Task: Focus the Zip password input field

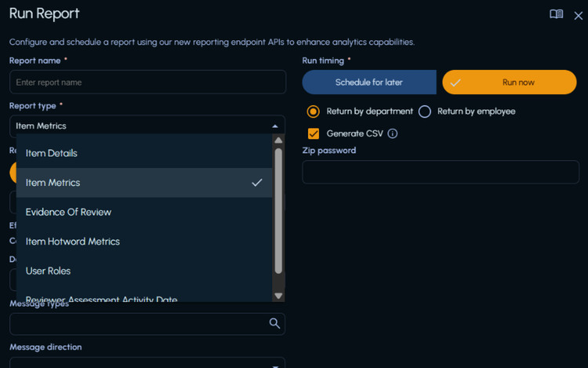Action: (x=441, y=172)
